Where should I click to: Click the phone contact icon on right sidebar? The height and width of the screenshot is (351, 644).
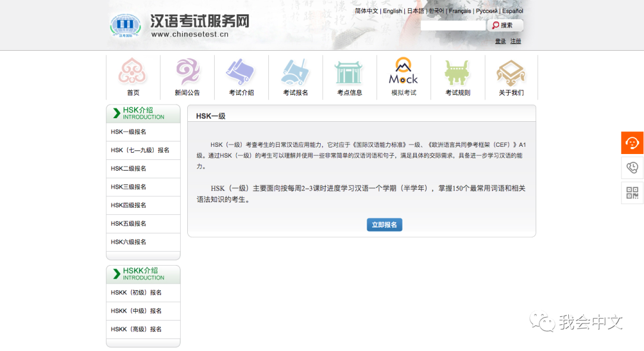632,168
